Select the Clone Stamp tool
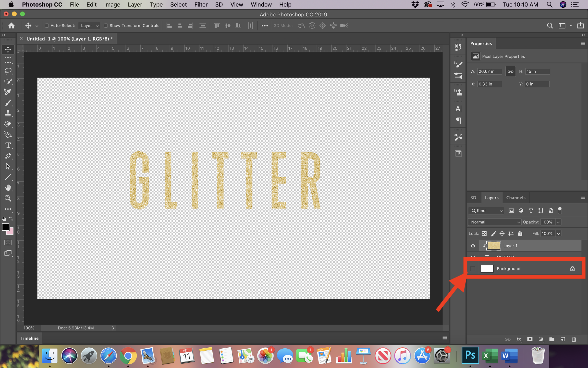 coord(8,113)
